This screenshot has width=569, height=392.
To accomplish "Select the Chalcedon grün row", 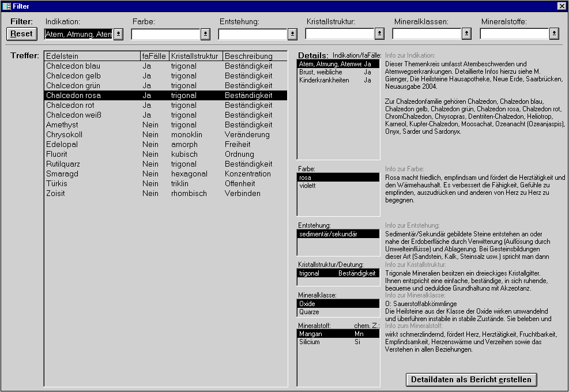I will (166, 86).
